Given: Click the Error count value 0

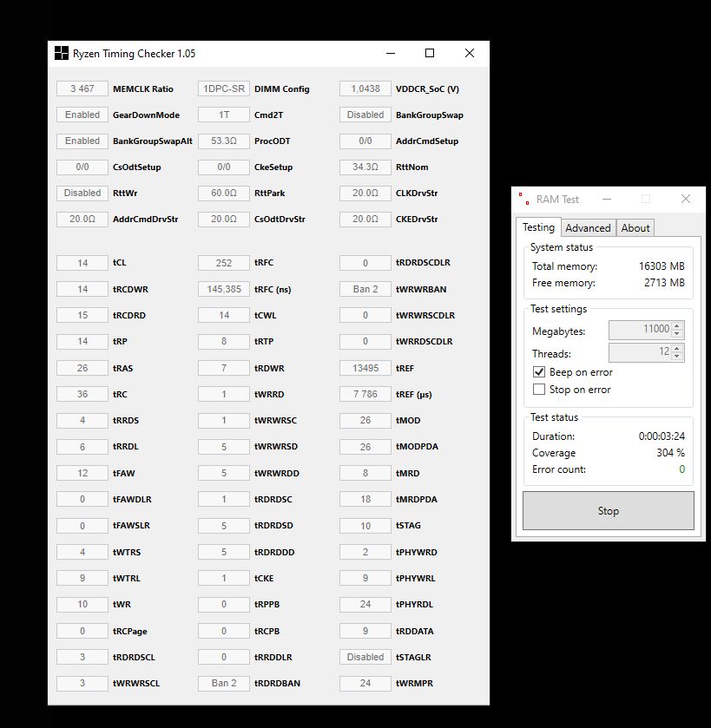Looking at the screenshot, I should 681,469.
